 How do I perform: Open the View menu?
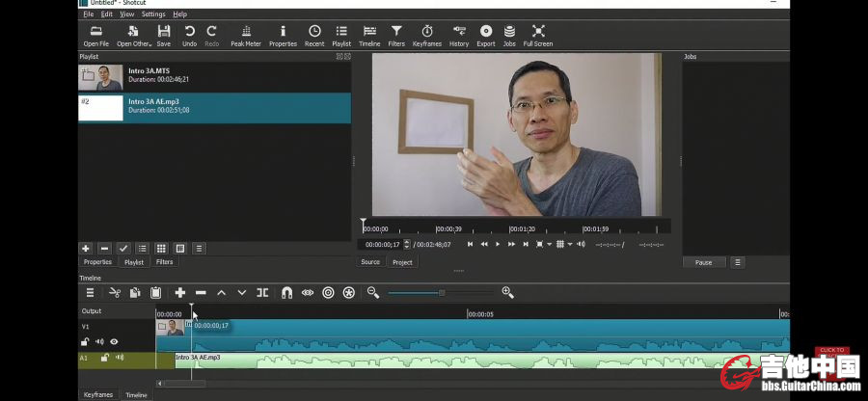coord(127,14)
